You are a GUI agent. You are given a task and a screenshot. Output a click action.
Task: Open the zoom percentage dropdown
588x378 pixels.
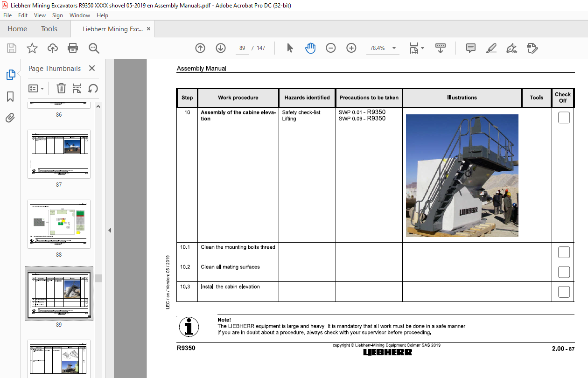coord(394,48)
